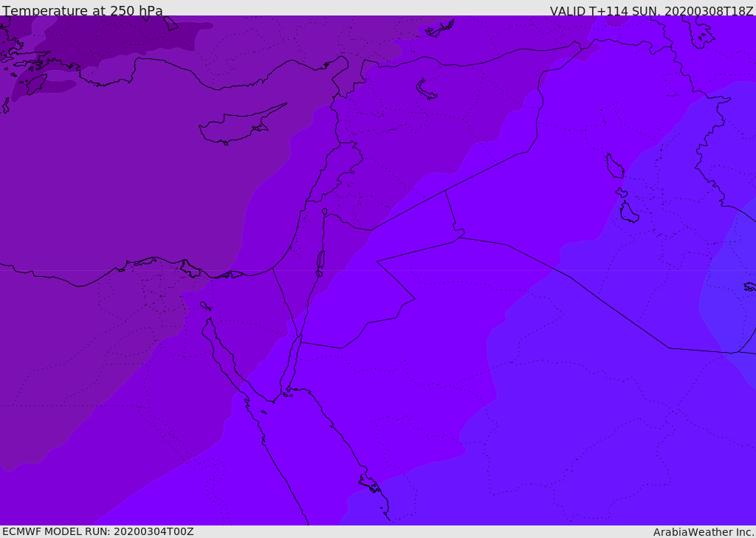This screenshot has width=756, height=538.
Task: Open the ArabiaWeather Inc. credit text
Action: pos(704,532)
